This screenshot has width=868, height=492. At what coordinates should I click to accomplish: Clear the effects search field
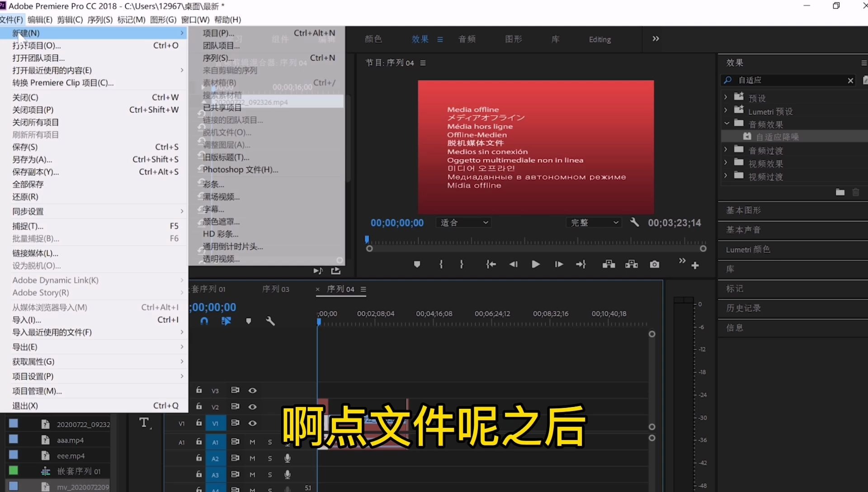point(850,80)
